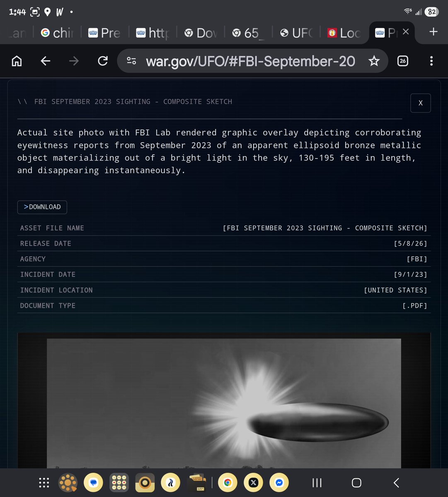Screen dimensions: 448x497
Task: Tap the location pin status icon
Action: [47, 12]
